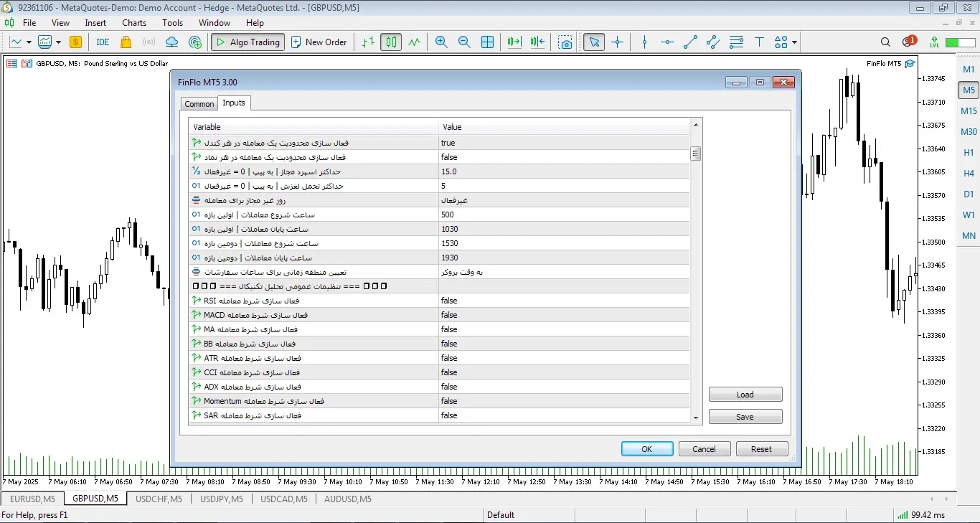Toggle Algo Trading button
This screenshot has height=523, width=980.
248,42
